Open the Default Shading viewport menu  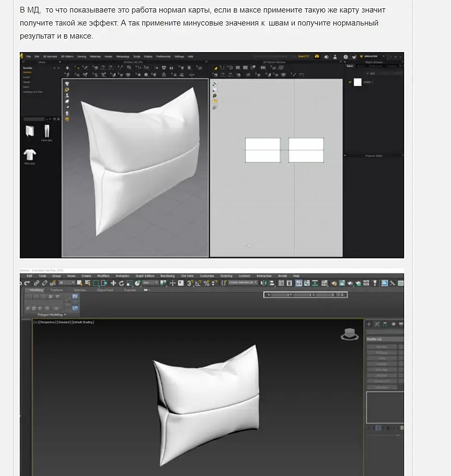click(x=83, y=322)
